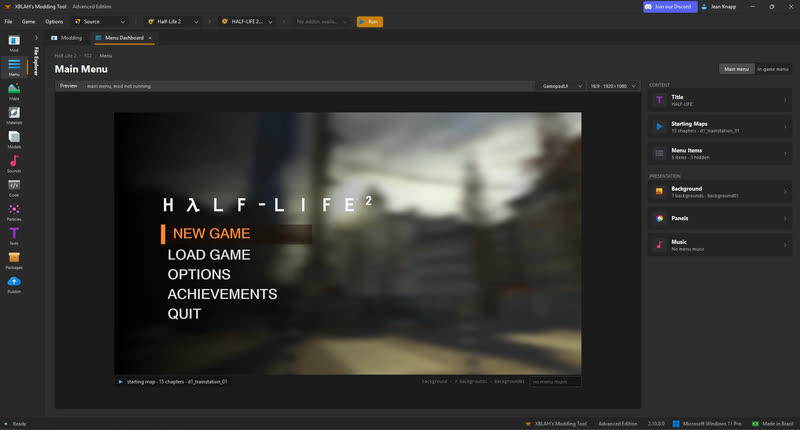Click Half-Life 2 in the breadcrumb

click(x=65, y=56)
